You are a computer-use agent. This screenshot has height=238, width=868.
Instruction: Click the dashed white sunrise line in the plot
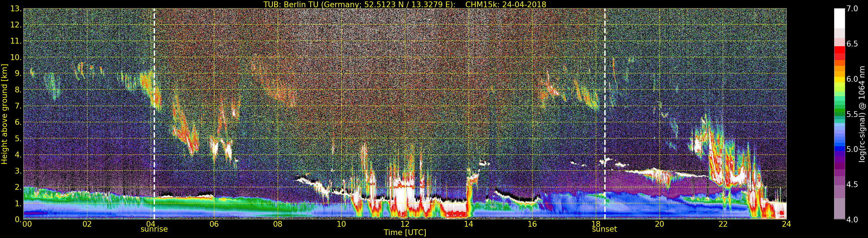pyautogui.click(x=154, y=114)
